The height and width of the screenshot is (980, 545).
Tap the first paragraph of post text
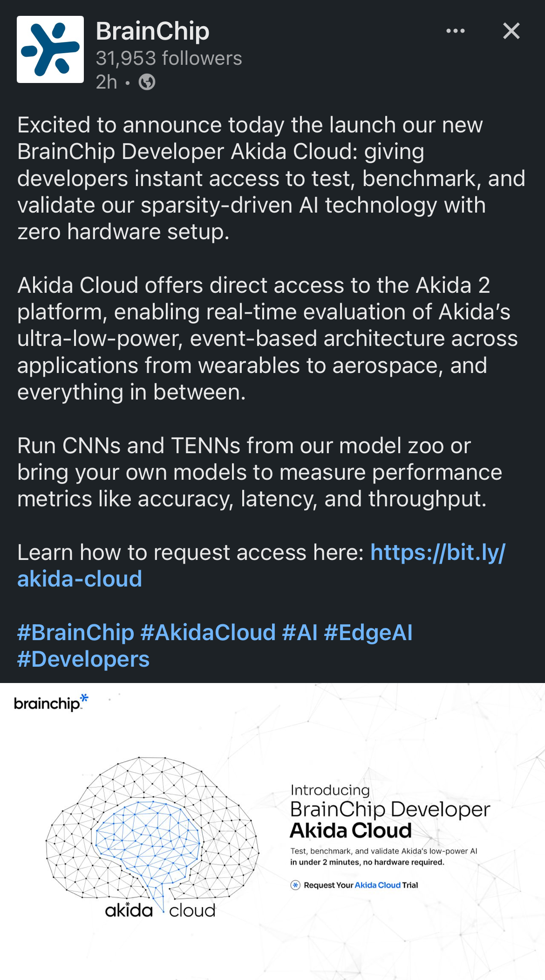[x=272, y=178]
